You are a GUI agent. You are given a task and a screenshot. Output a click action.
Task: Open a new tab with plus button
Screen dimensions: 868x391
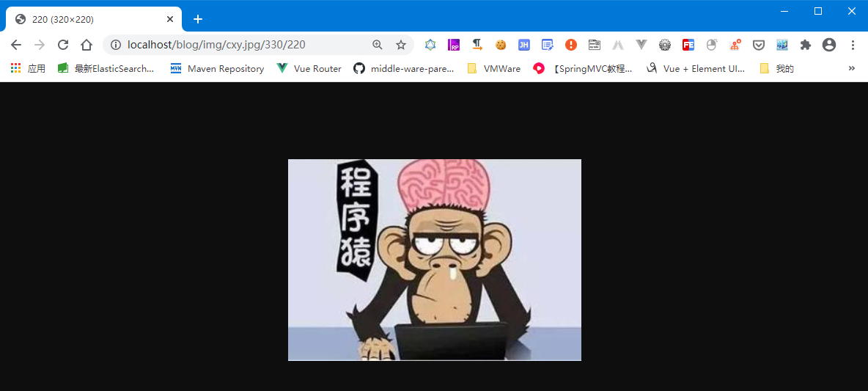198,19
